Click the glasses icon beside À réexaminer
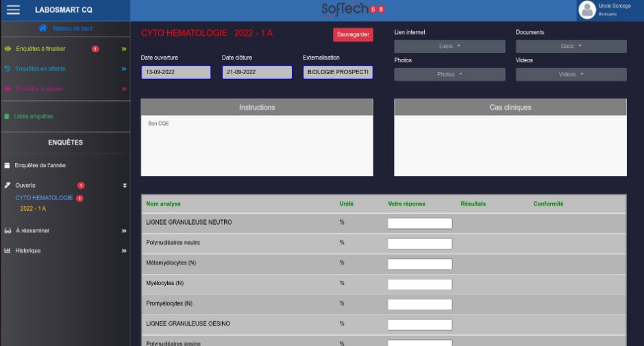644x346 pixels. click(8, 230)
